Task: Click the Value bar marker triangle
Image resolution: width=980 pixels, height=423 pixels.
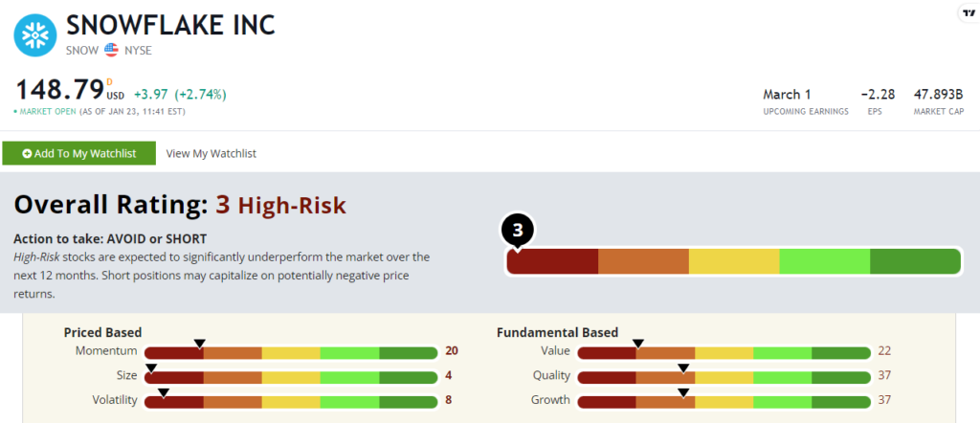Action: (638, 343)
